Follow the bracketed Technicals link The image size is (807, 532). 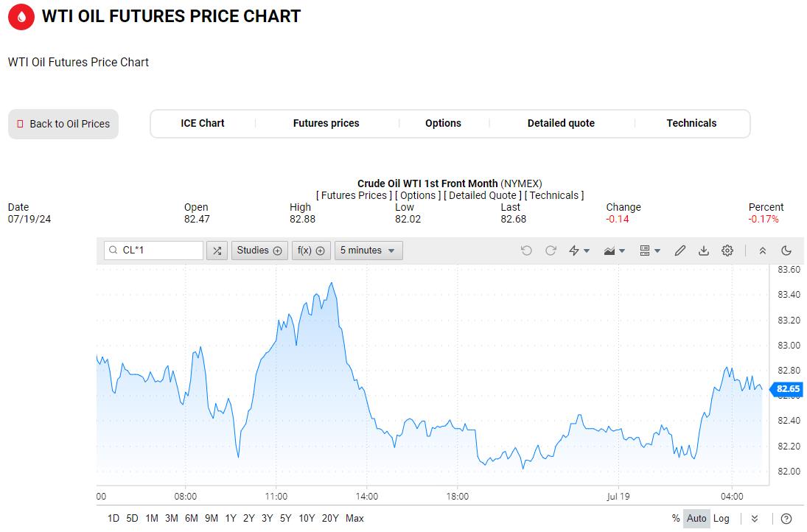pyautogui.click(x=554, y=195)
